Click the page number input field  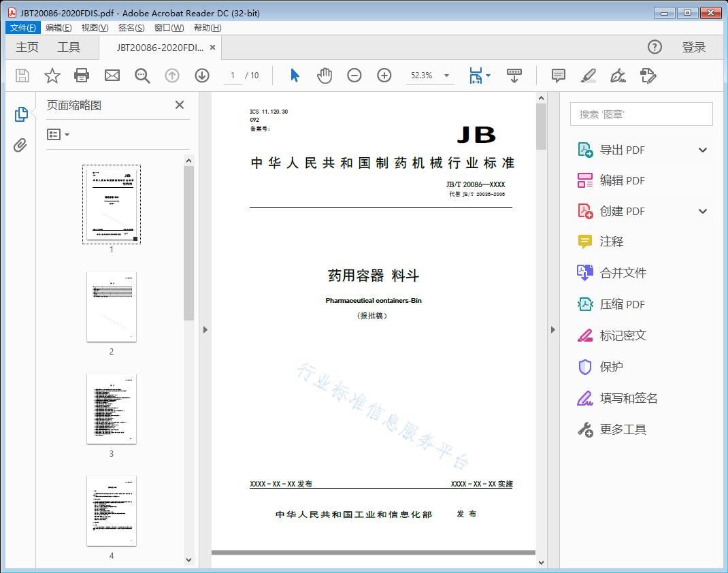click(x=231, y=76)
